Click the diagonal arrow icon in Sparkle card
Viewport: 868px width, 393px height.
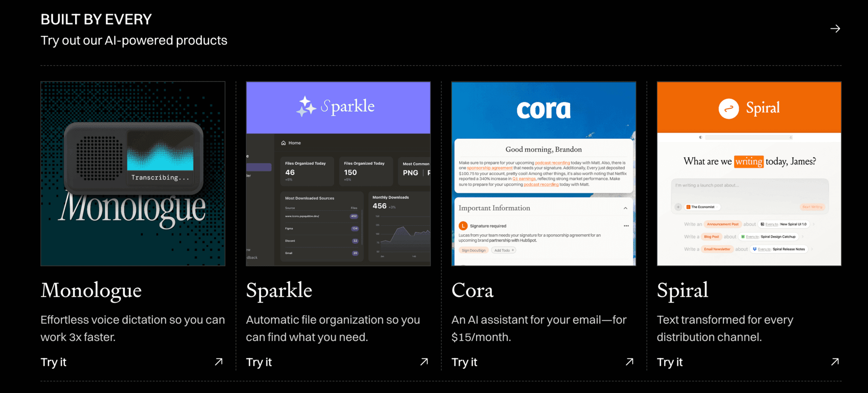424,362
